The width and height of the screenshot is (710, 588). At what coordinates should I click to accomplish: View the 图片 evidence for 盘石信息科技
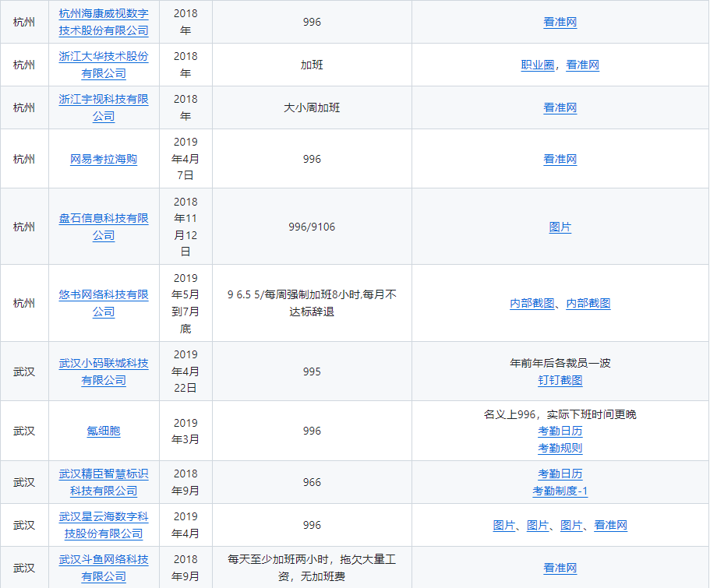click(x=560, y=227)
